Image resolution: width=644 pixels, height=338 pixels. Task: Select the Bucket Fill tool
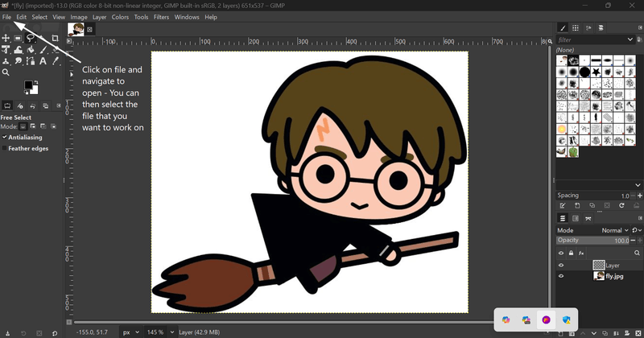coord(31,50)
